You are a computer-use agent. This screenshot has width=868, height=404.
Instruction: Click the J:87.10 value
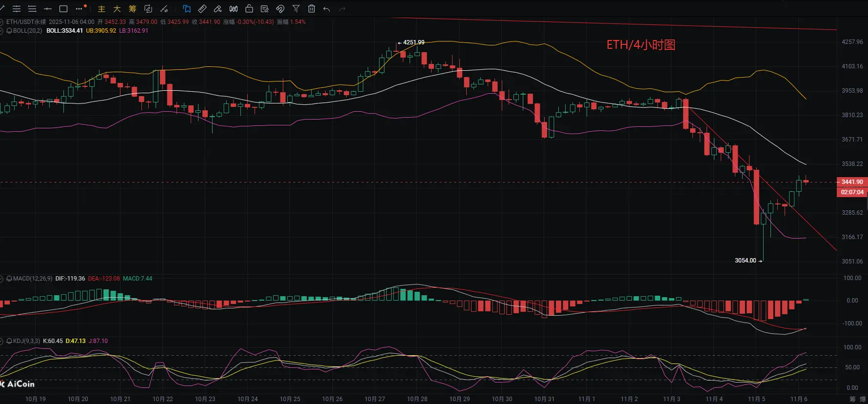point(98,341)
